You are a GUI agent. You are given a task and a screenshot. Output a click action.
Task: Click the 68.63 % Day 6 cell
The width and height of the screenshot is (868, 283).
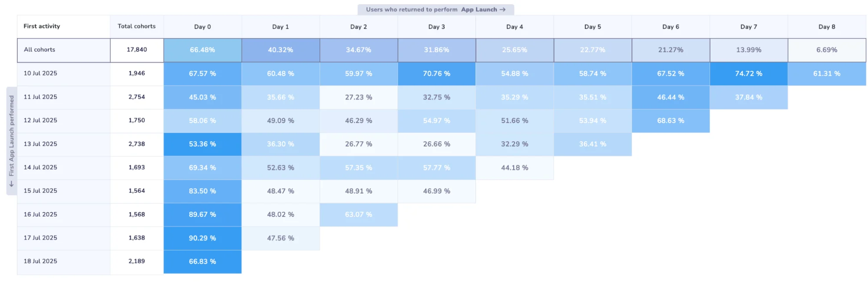coord(670,121)
